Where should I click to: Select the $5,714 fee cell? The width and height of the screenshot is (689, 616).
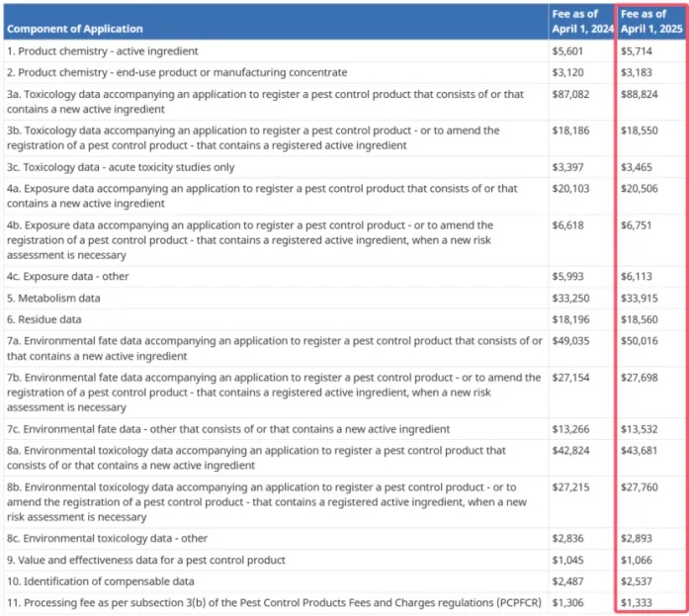[638, 50]
